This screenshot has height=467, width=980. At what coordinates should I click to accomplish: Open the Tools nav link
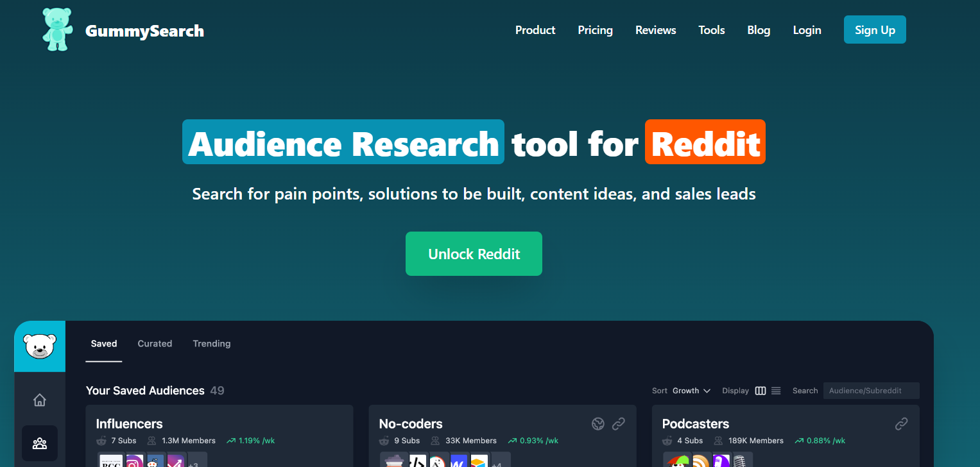tap(712, 30)
